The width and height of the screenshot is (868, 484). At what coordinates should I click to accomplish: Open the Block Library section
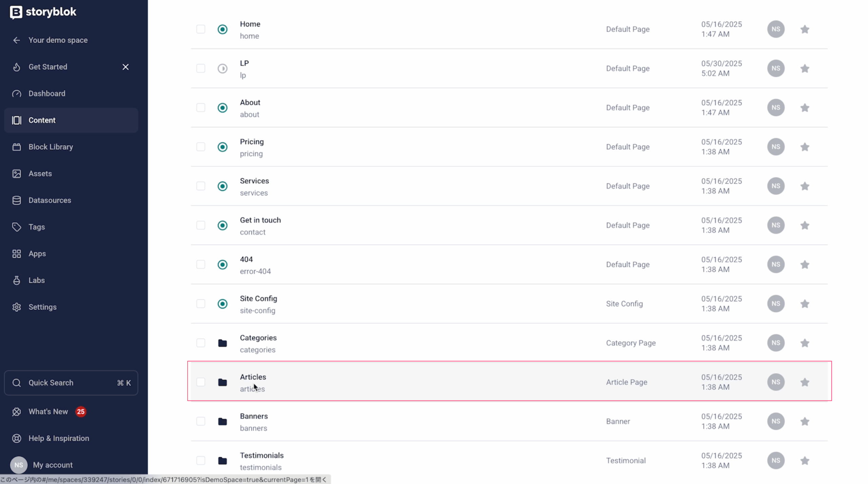pyautogui.click(x=71, y=147)
